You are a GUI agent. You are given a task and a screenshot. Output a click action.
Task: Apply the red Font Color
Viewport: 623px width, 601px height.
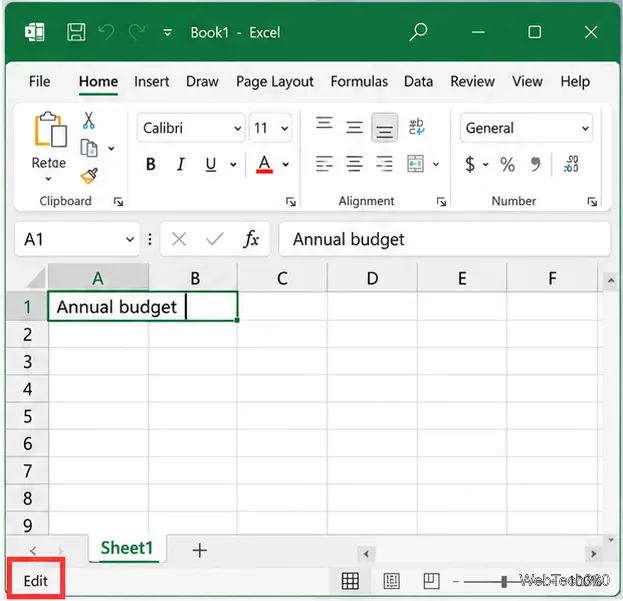[265, 164]
